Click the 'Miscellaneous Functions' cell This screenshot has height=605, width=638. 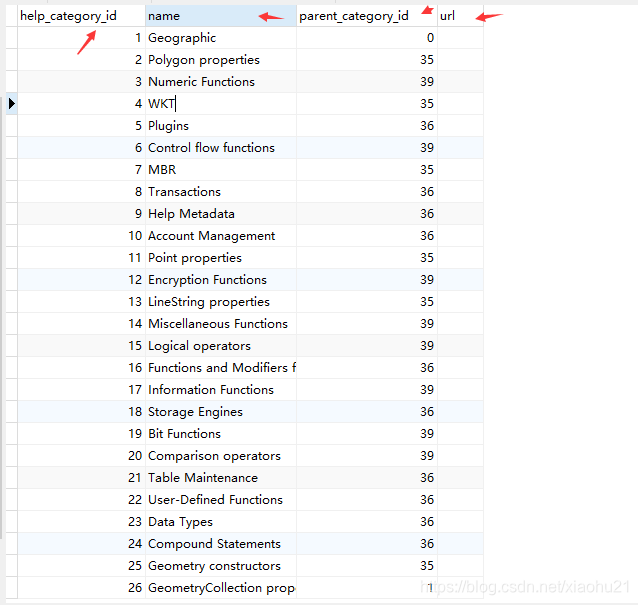pos(221,323)
